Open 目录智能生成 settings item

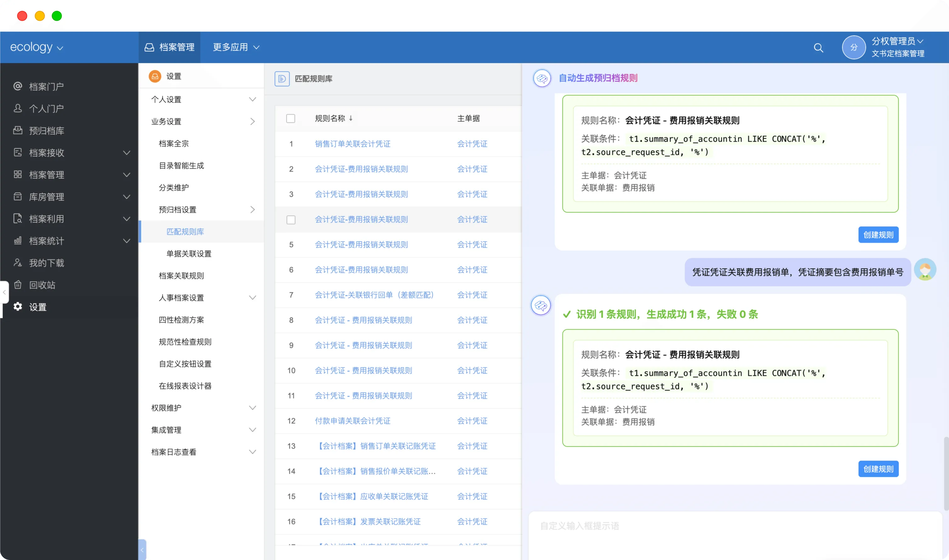[181, 165]
